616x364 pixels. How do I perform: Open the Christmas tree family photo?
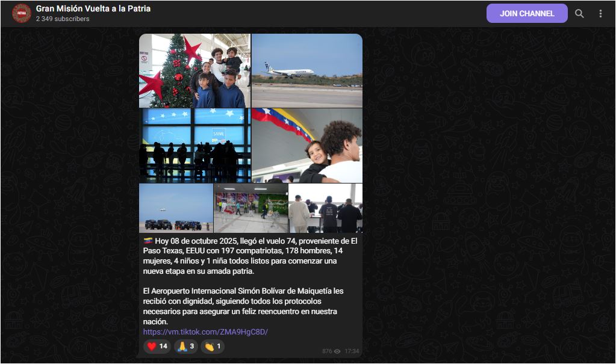(x=194, y=70)
